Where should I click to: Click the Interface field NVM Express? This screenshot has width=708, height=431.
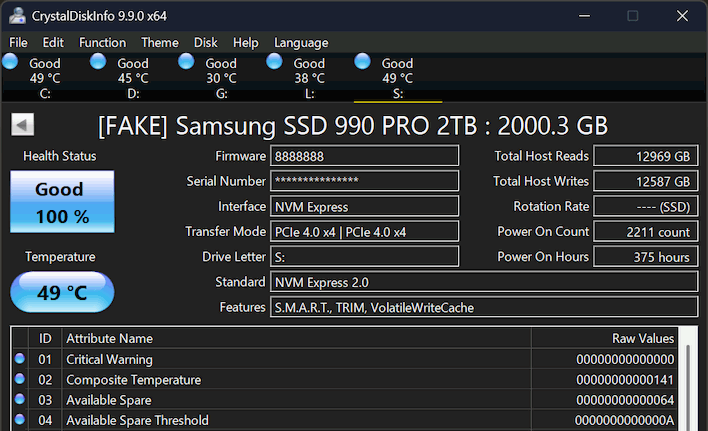[364, 206]
